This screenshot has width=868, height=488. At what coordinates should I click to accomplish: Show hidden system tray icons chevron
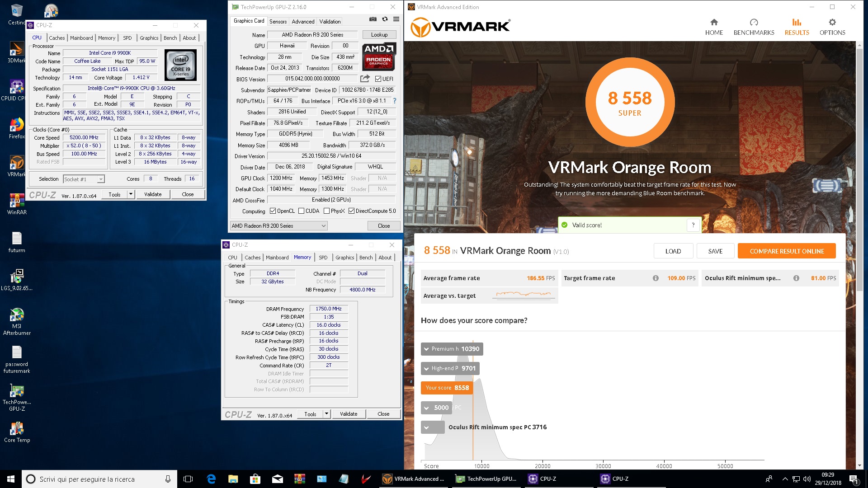[785, 479]
